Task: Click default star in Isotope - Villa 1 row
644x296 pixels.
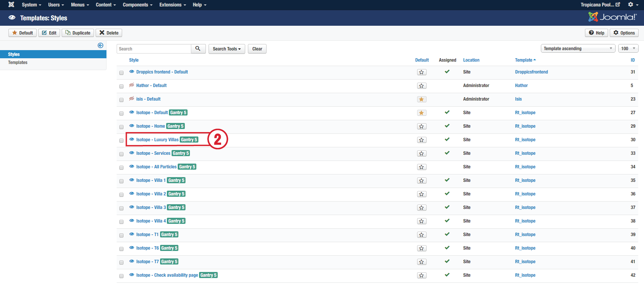Action: (422, 181)
